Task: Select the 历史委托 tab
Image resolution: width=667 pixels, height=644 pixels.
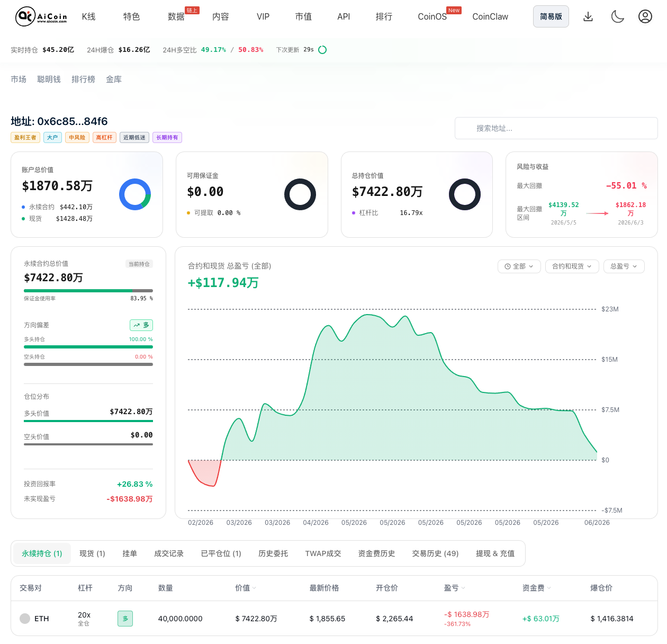Action: 273,553
